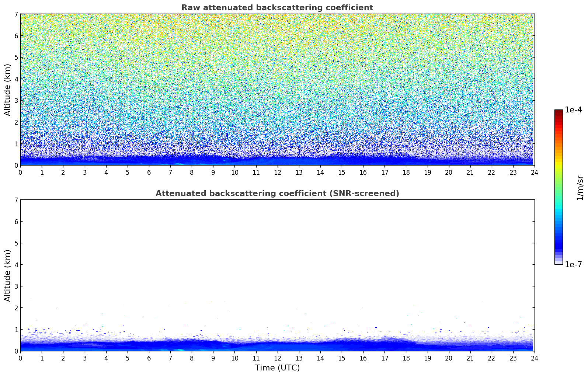Click the '18' time tick of the Raw plot
Image resolution: width=588 pixels, height=376 pixels.
point(406,172)
